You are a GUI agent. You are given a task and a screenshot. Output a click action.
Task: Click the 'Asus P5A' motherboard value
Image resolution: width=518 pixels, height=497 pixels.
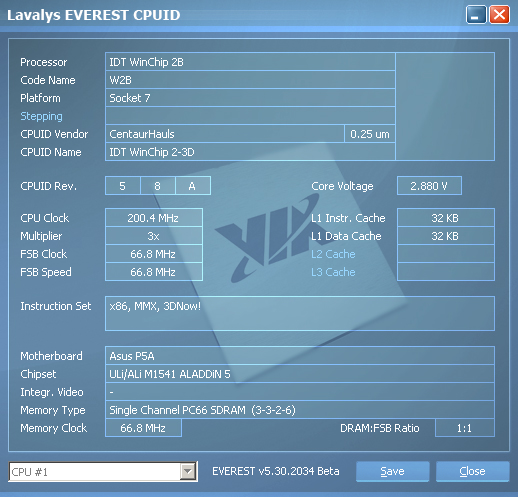[300, 356]
